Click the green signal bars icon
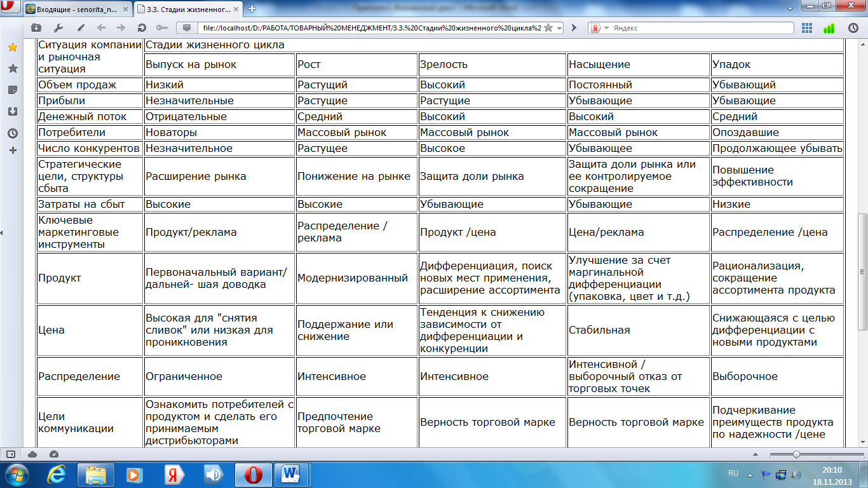 tap(829, 28)
